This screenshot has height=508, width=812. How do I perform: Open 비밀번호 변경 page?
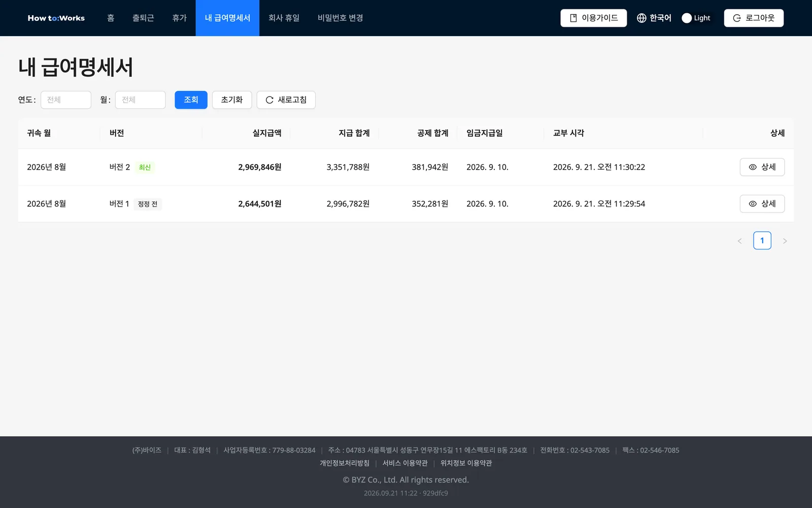point(340,18)
